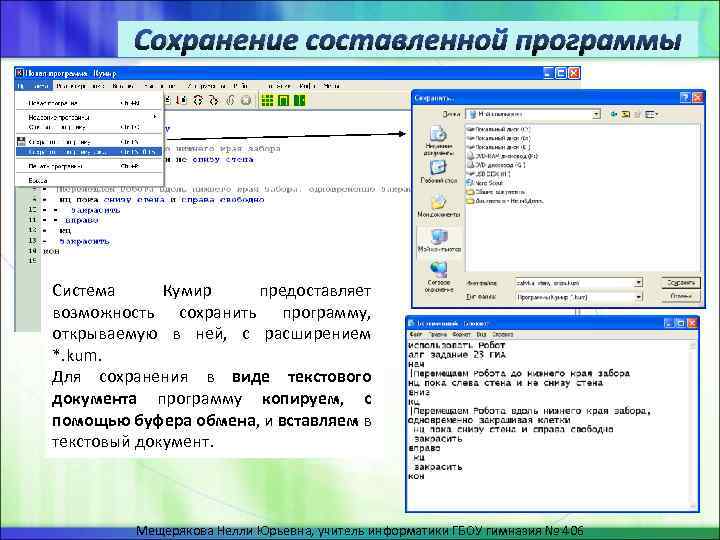
Task: Select the print program entry in Kumir menu
Action: point(89,166)
